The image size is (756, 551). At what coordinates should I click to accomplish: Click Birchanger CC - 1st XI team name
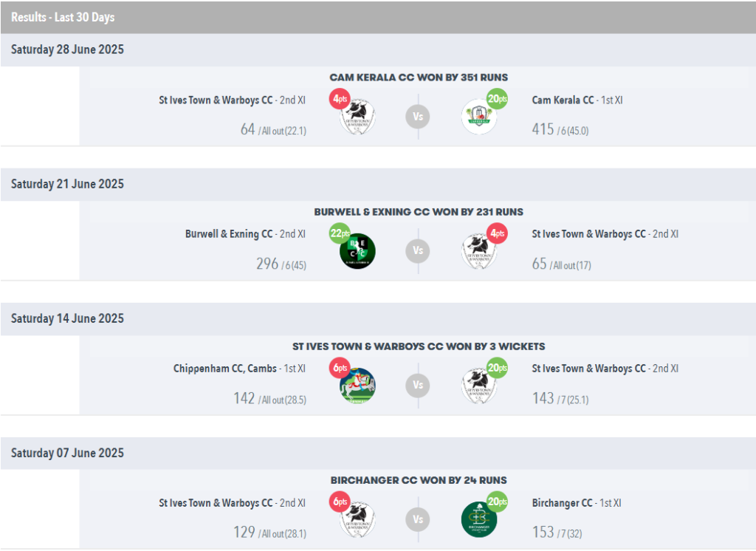[576, 503]
